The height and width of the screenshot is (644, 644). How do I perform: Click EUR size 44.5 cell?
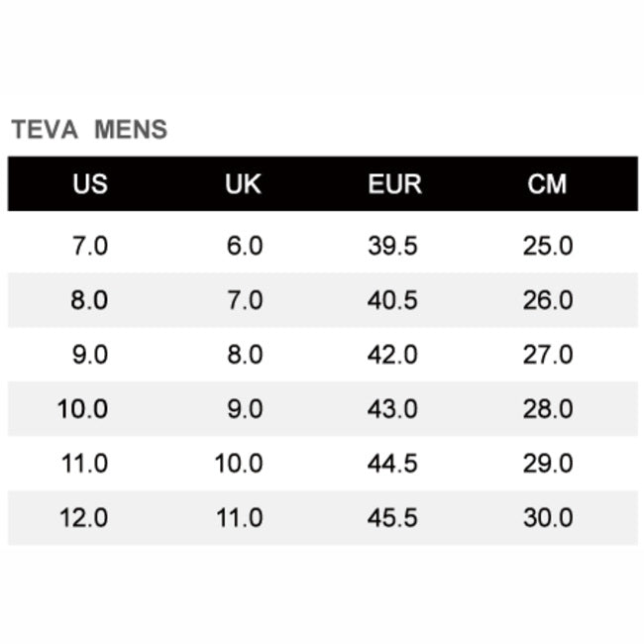[x=392, y=463]
